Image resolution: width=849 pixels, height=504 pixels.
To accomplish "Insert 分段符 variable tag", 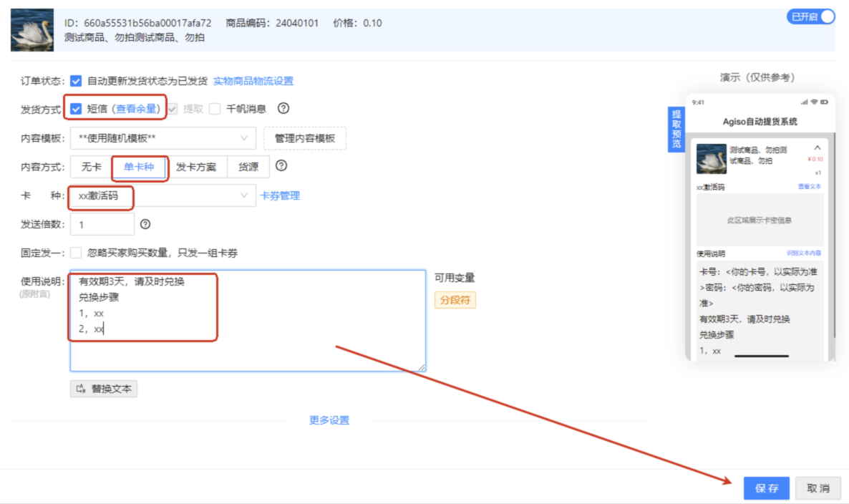I will (455, 300).
